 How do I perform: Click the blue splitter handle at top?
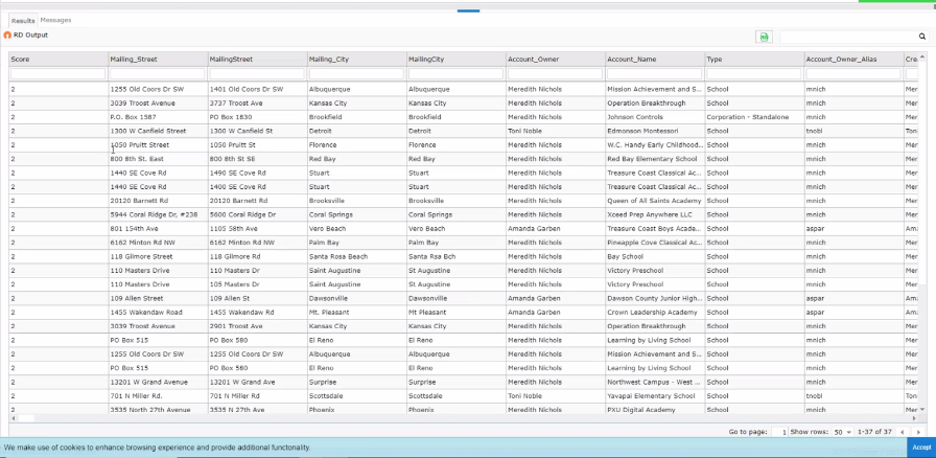coord(469,10)
